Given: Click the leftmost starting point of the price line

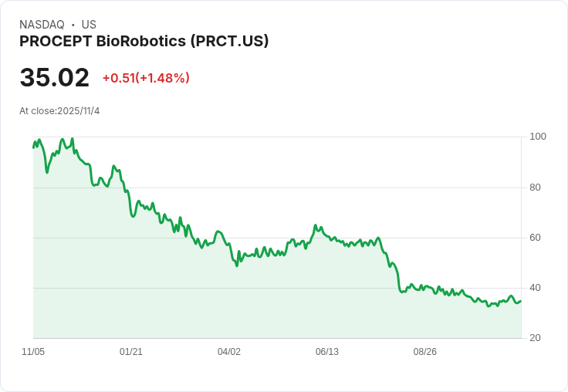Looking at the screenshot, I should pos(33,147).
